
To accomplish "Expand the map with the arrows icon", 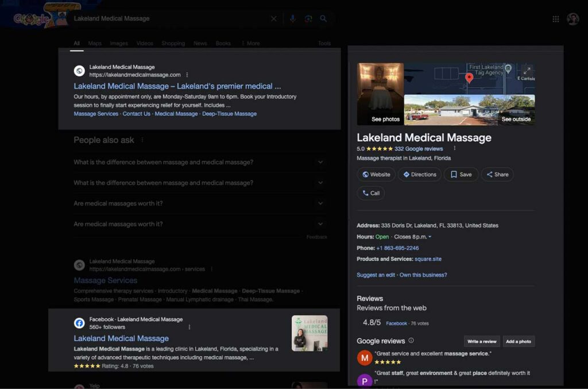I will 527,70.
